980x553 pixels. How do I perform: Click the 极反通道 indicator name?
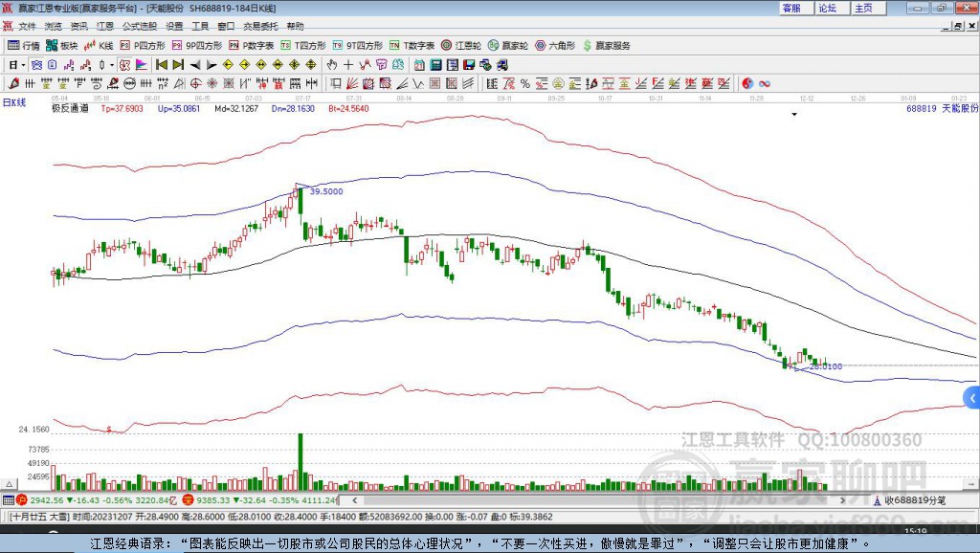(70, 108)
